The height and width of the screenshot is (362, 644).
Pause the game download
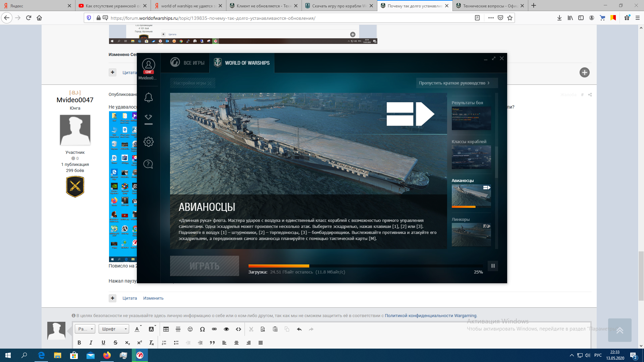coord(493,266)
